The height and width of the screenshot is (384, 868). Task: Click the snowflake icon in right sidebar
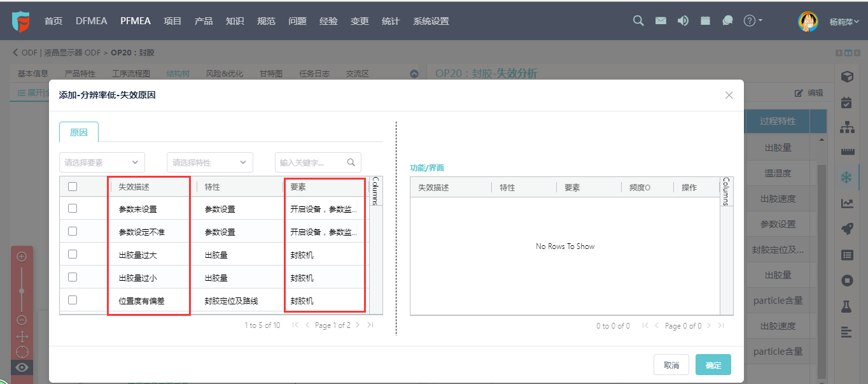[x=847, y=176]
